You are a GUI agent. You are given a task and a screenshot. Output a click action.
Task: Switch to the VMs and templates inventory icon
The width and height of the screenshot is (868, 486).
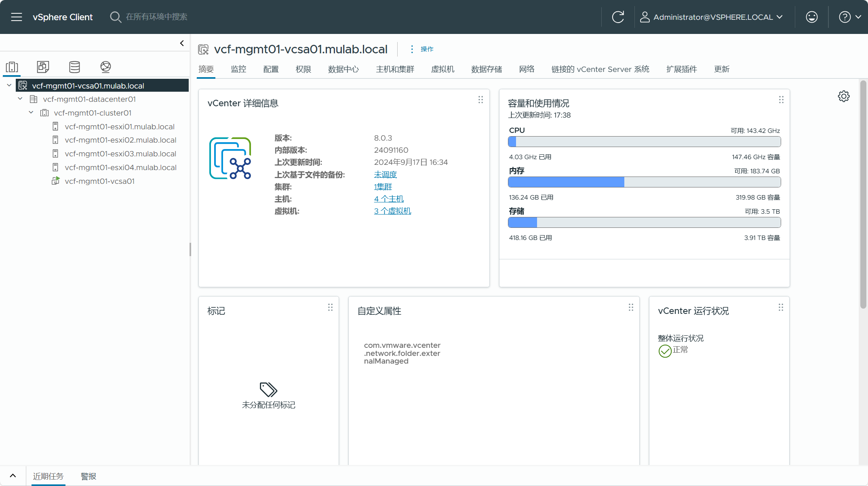pyautogui.click(x=43, y=67)
